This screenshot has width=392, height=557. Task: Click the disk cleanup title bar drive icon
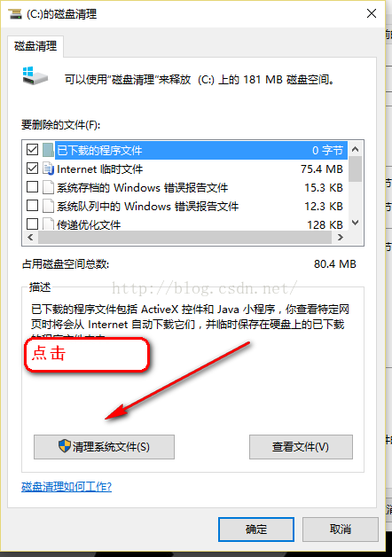click(x=16, y=14)
